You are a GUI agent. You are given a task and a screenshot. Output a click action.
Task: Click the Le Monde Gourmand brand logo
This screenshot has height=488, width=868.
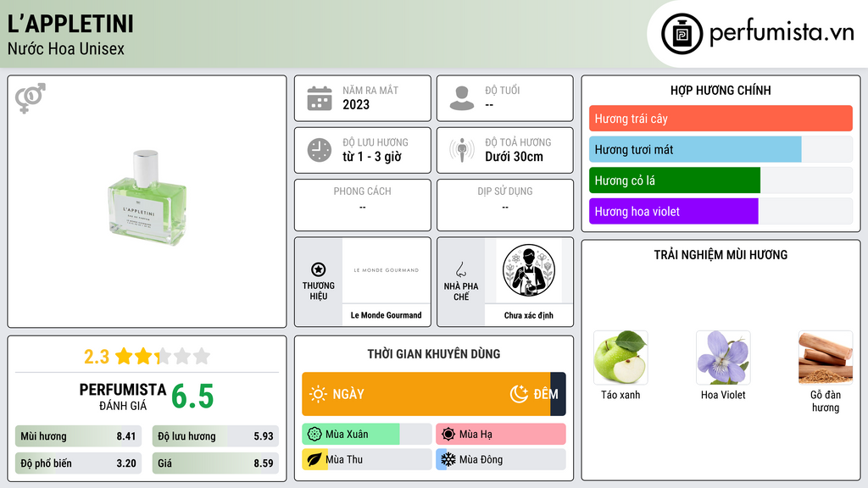(386, 270)
